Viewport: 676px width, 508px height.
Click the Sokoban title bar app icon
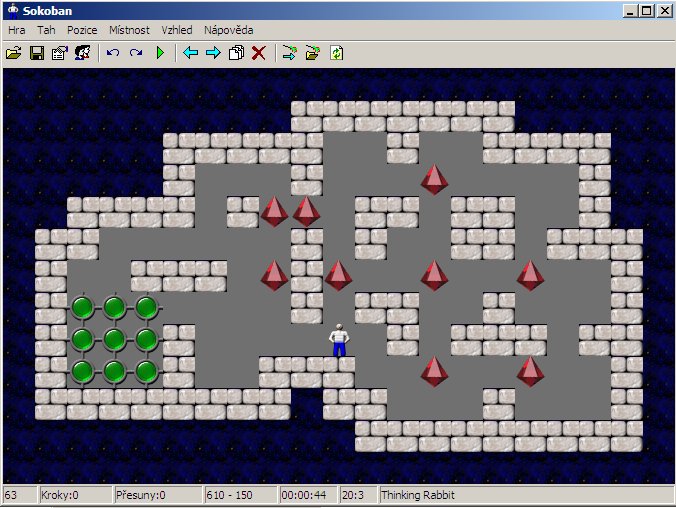pyautogui.click(x=13, y=10)
